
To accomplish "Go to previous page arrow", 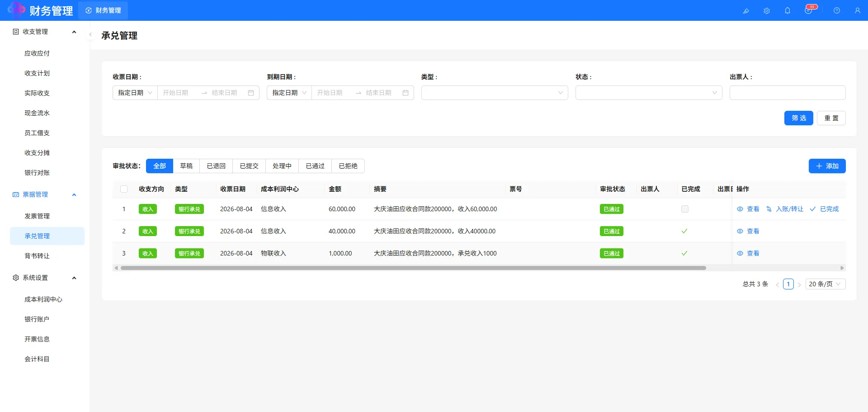I will 777,284.
